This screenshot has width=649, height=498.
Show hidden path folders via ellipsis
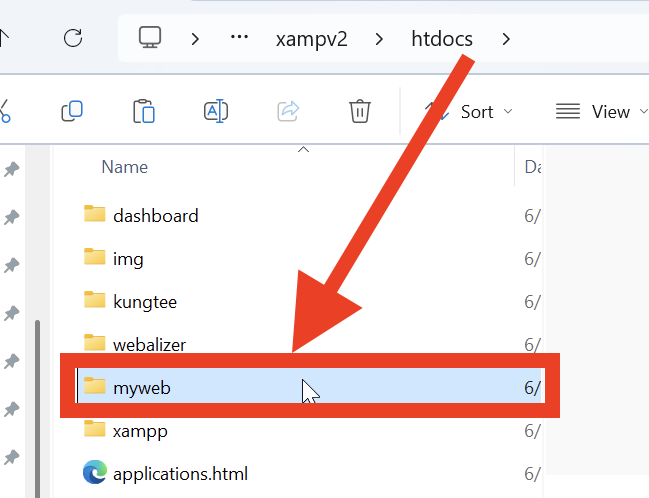pyautogui.click(x=239, y=38)
